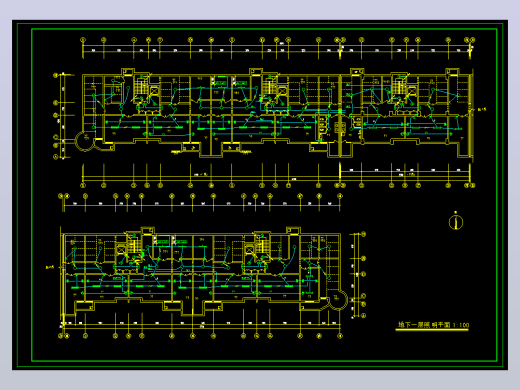The width and height of the screenshot is (520, 390).
Task: Click the round room on upper plan's left end
Action: tap(85, 141)
